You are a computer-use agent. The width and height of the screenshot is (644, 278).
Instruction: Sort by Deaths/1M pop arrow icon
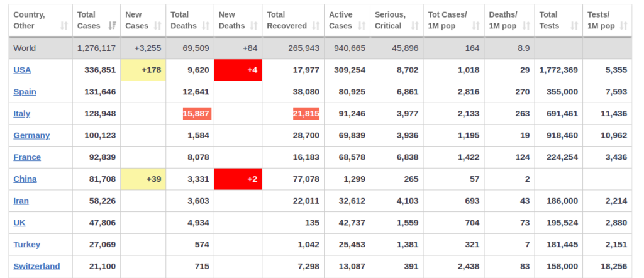click(x=526, y=26)
